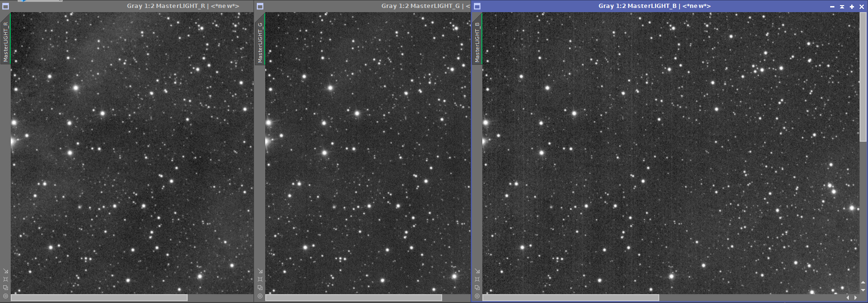This screenshot has width=868, height=303.
Task: Click diagonal arrow icon in MasterLIGHT_B window
Action: (x=477, y=271)
